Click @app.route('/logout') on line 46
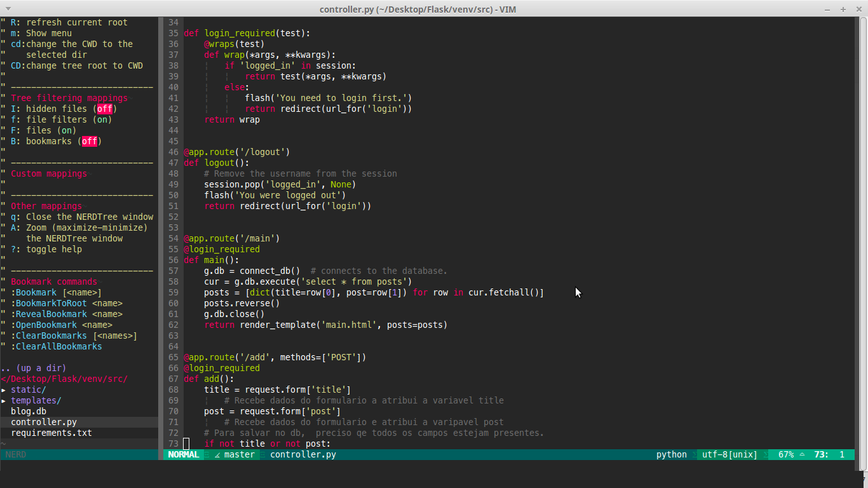The width and height of the screenshot is (868, 488). (x=237, y=152)
